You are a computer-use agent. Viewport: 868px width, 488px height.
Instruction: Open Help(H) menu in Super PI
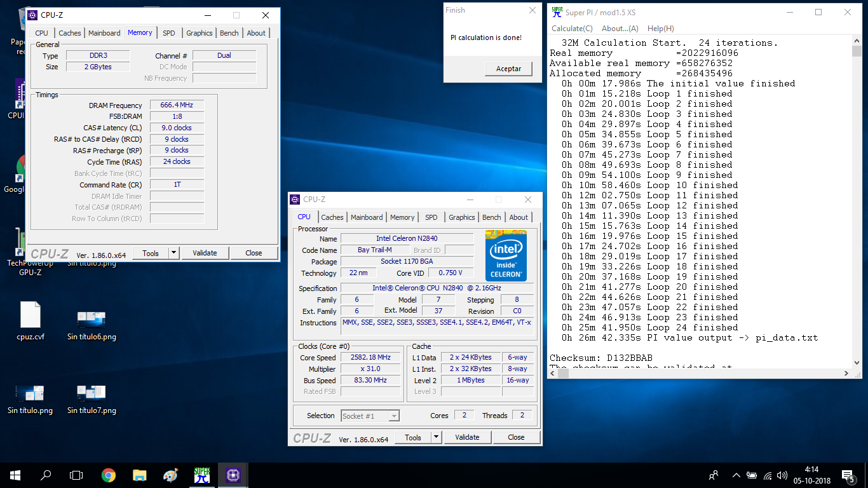coord(661,29)
